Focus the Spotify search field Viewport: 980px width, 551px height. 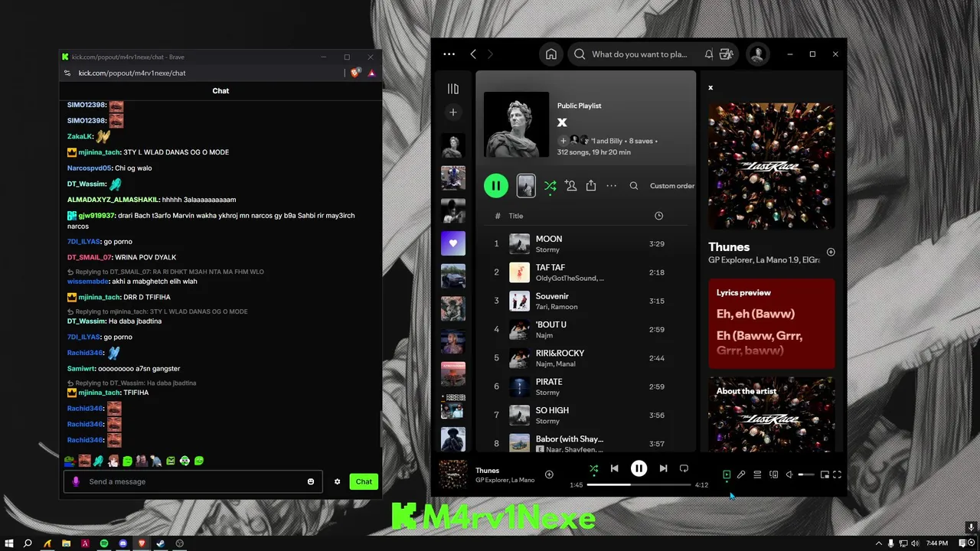point(639,54)
